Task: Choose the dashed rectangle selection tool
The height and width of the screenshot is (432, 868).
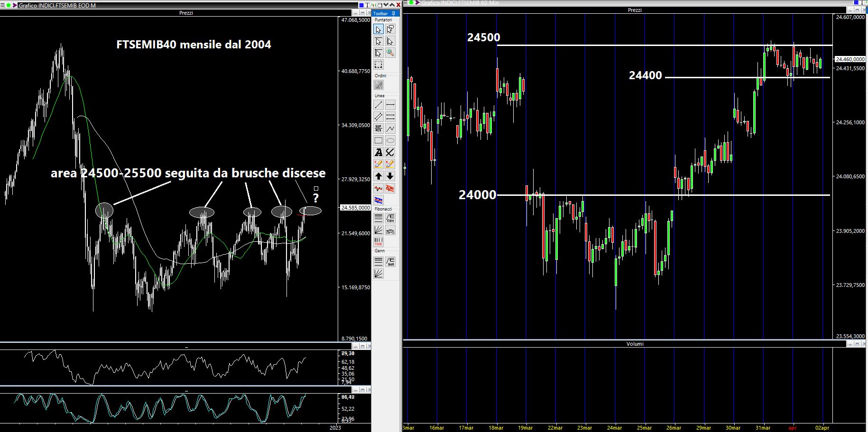Action: point(378,64)
